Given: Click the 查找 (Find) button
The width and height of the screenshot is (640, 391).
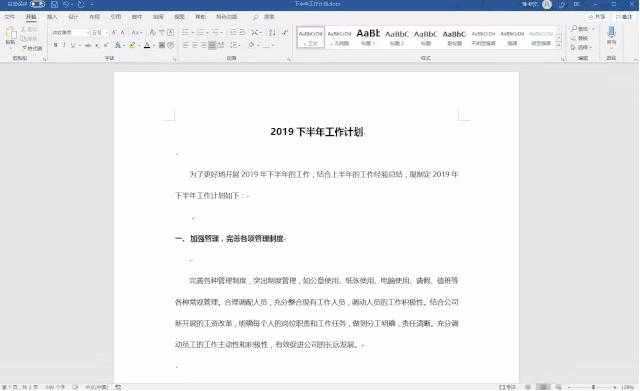Looking at the screenshot, I should point(580,29).
